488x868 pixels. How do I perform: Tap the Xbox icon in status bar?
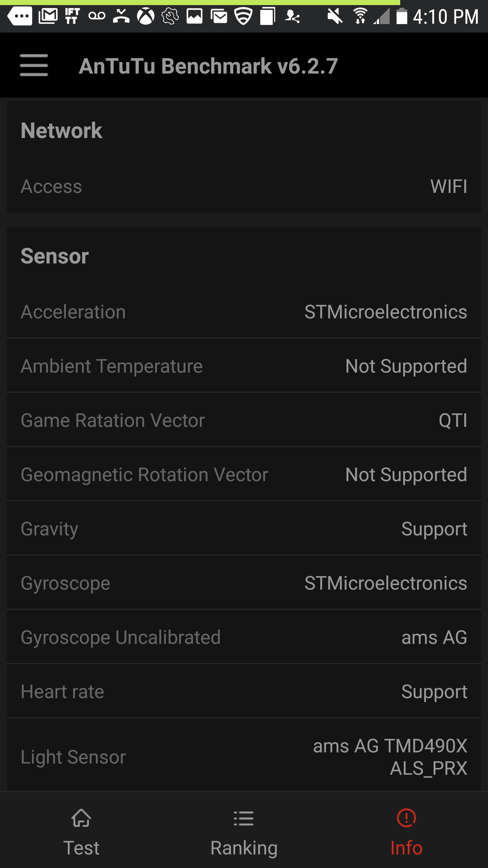(x=146, y=16)
